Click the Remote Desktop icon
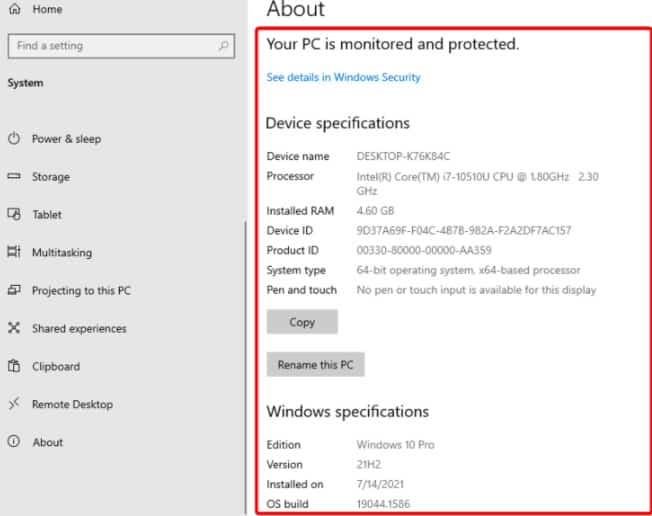 [x=14, y=405]
